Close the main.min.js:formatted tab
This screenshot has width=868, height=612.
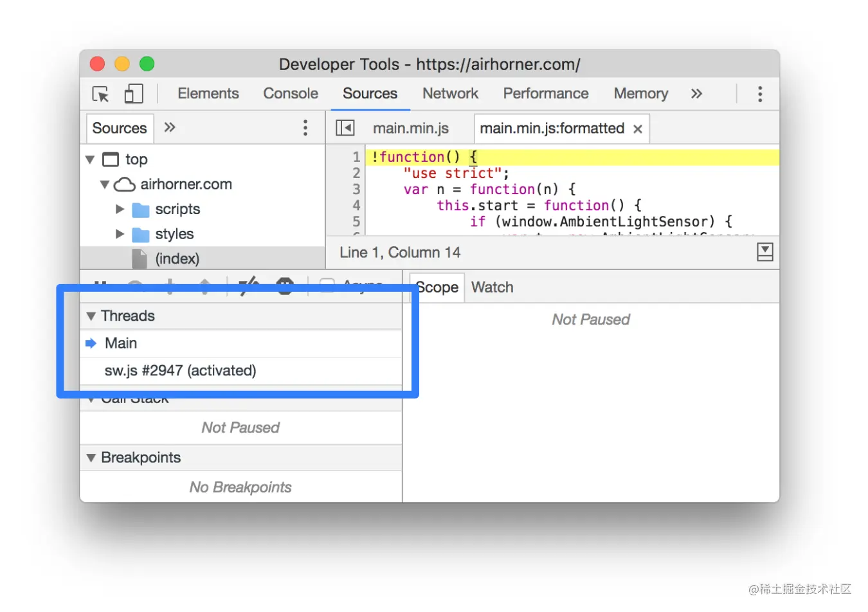tap(638, 129)
